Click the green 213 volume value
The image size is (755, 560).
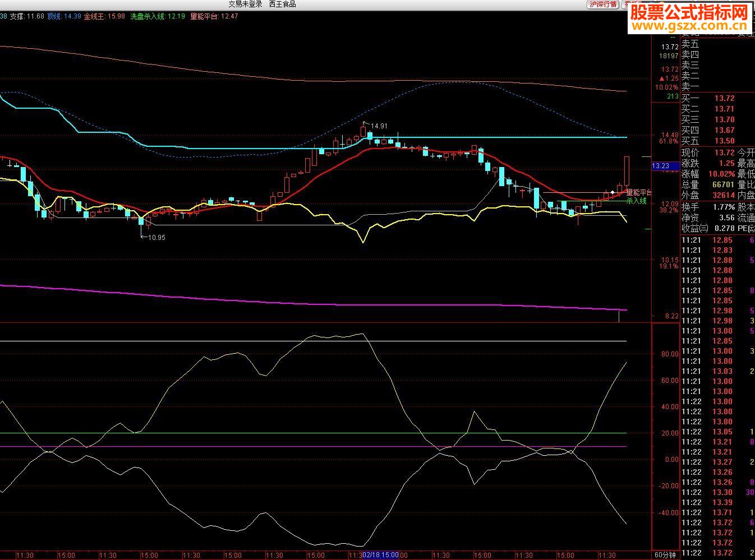click(x=673, y=96)
